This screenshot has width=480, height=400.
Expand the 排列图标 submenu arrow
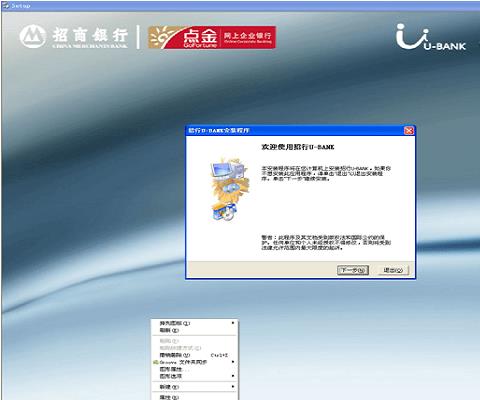click(x=233, y=323)
